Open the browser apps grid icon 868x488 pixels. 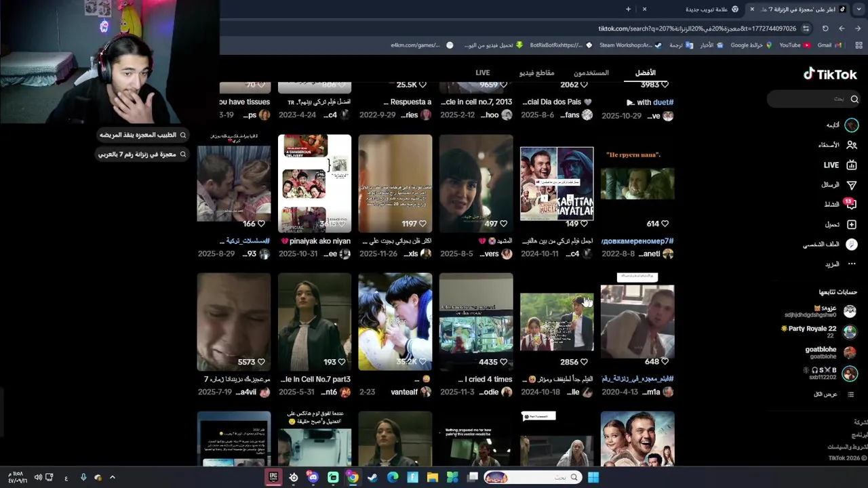857,45
